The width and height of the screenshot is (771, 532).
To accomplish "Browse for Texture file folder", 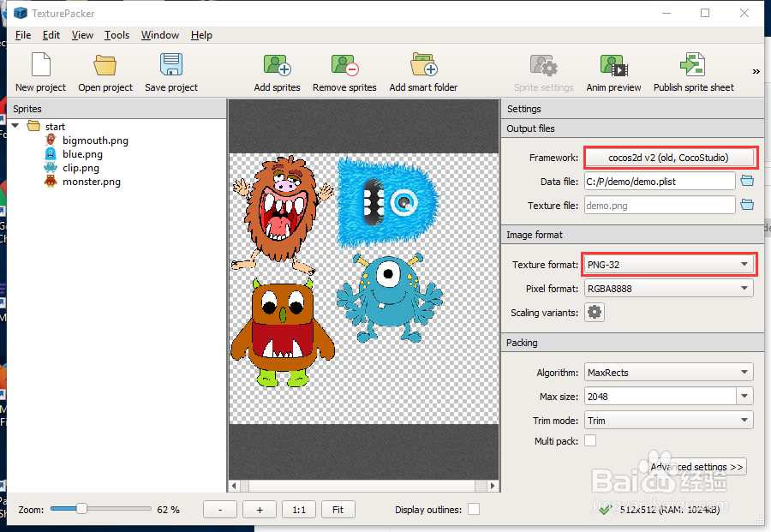I will point(747,205).
